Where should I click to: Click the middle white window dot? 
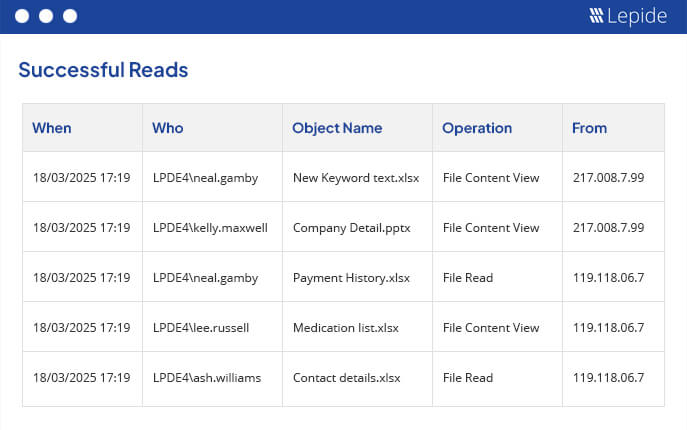click(x=46, y=16)
